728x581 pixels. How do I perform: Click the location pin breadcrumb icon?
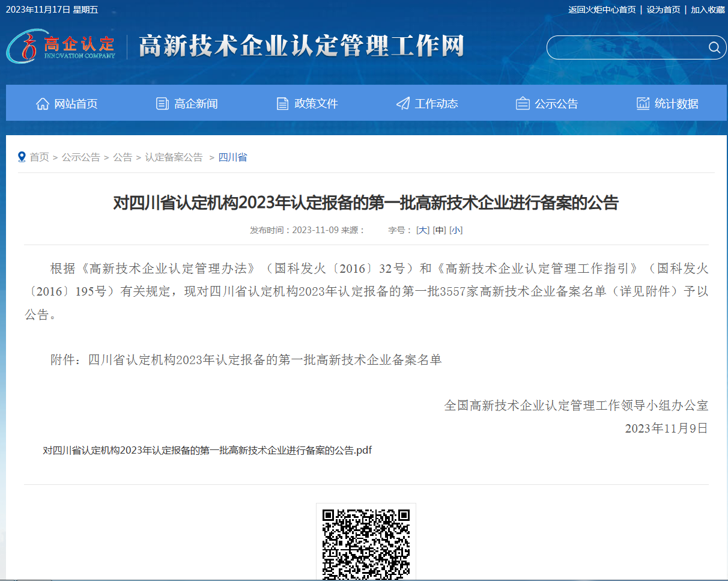click(22, 157)
